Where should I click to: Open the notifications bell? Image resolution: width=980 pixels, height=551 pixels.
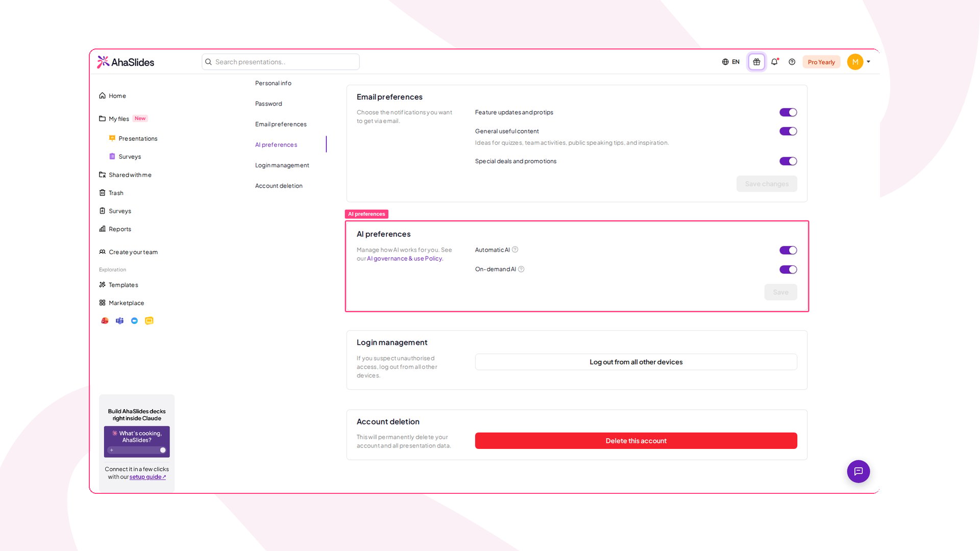tap(774, 62)
